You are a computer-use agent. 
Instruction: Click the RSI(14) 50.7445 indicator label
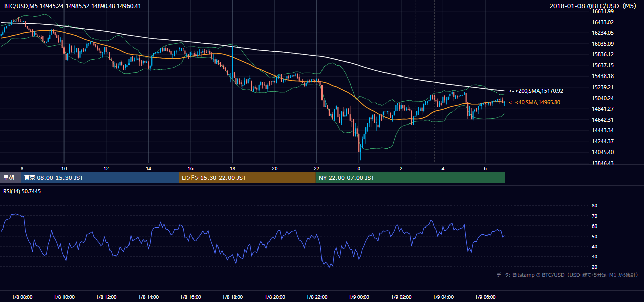point(22,192)
